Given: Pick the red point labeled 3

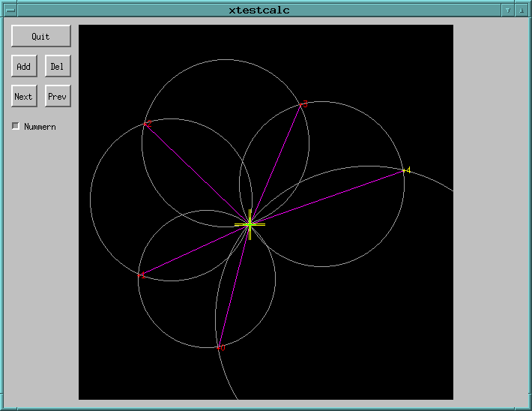Looking at the screenshot, I should point(301,103).
